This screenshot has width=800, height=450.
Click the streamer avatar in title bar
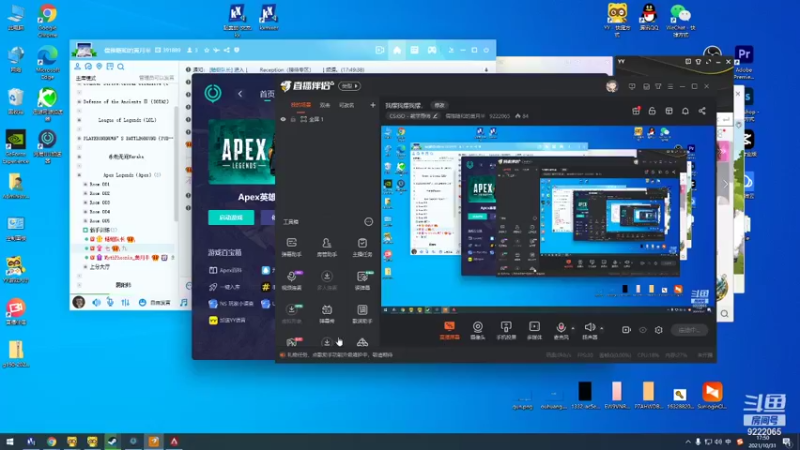click(x=612, y=86)
